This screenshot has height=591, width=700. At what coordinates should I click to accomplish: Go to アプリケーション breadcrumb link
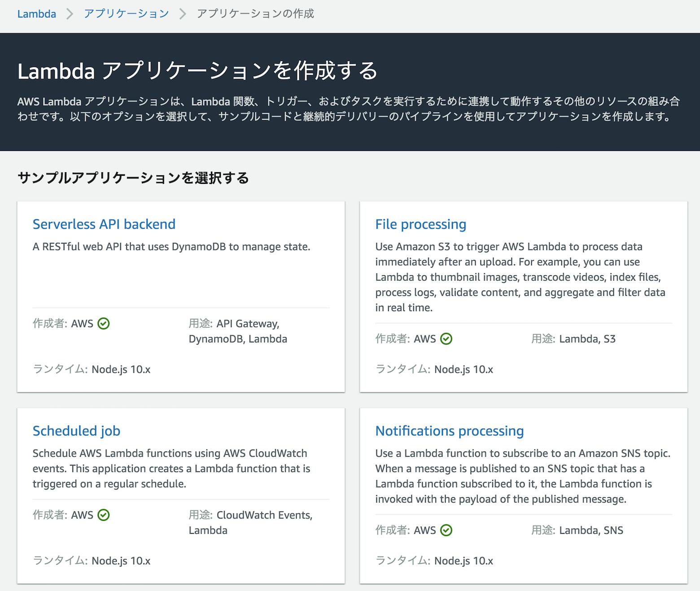click(127, 14)
